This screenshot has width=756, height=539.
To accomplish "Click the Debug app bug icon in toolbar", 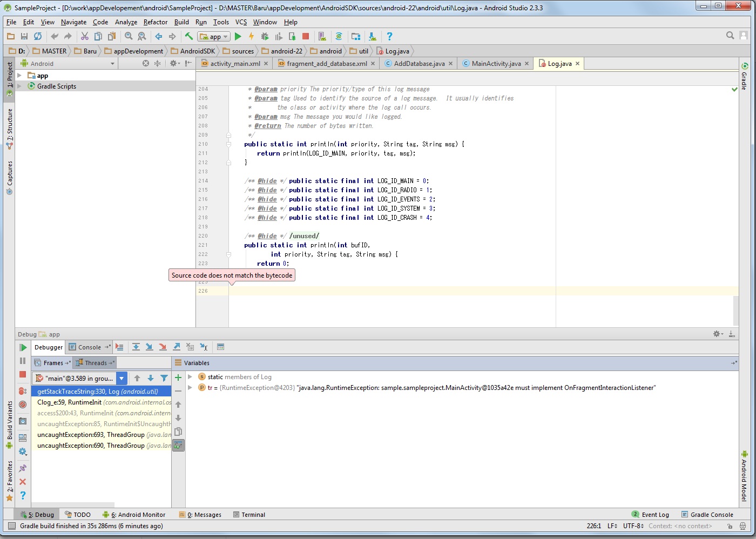I will (265, 36).
